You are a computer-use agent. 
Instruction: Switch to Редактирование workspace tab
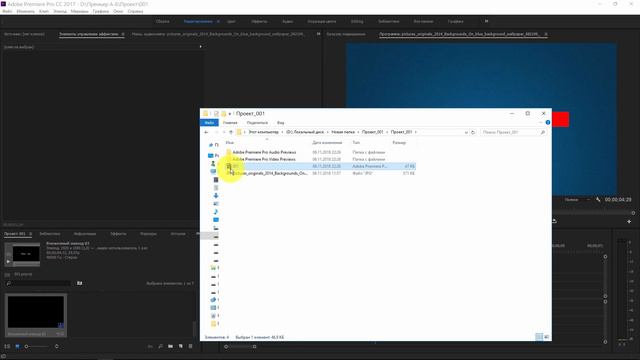[198, 21]
